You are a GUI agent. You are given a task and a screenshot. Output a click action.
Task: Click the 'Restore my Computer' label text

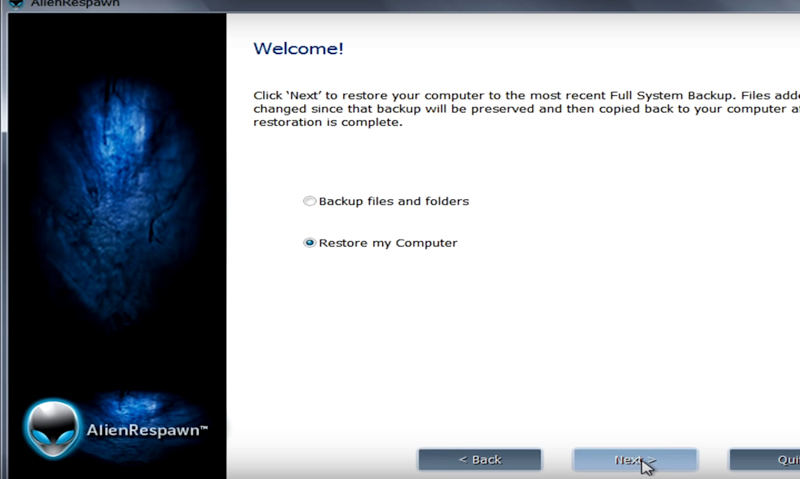388,243
